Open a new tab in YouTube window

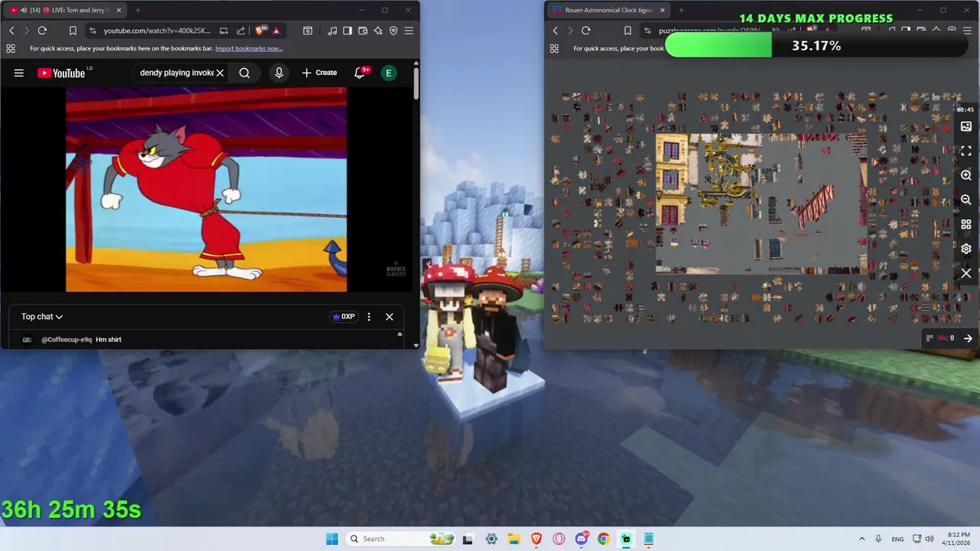[138, 10]
